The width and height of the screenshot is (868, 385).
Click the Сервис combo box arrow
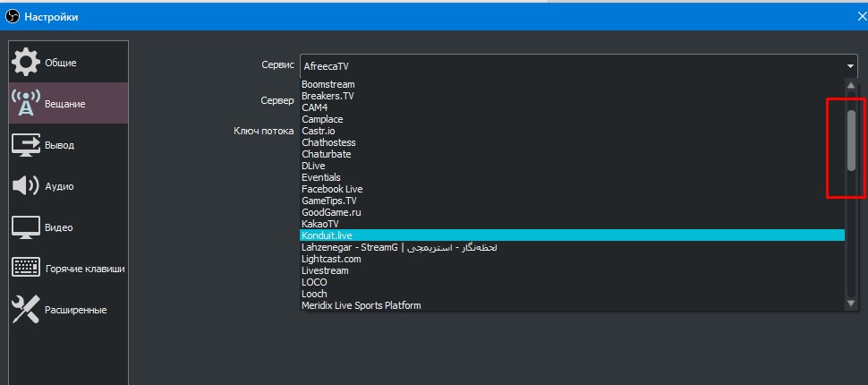pyautogui.click(x=850, y=66)
